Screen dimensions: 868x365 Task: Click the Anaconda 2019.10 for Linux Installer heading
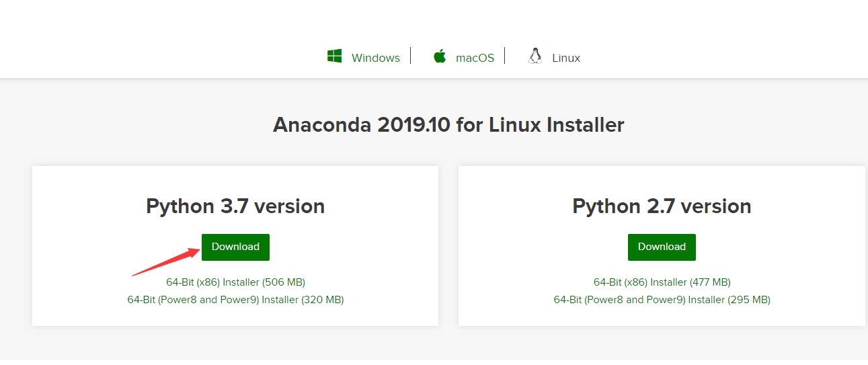coord(448,125)
